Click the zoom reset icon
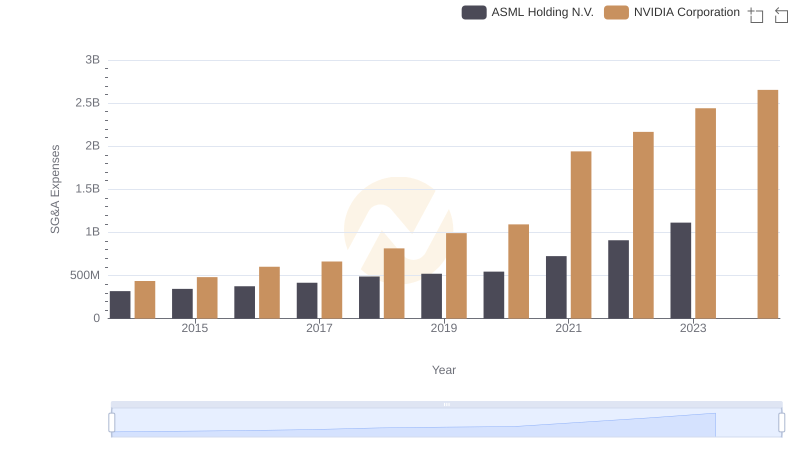Viewport: 800px width, 461px height. tap(781, 15)
